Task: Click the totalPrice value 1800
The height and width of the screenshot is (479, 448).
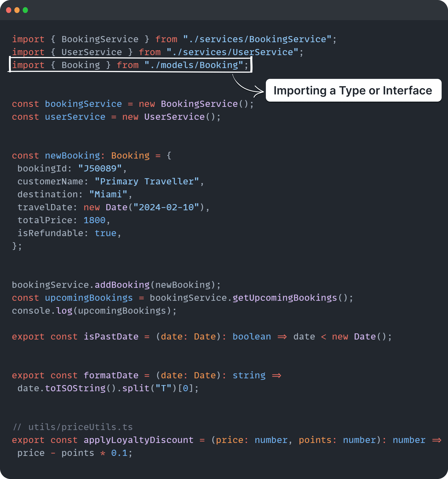Action: 94,220
